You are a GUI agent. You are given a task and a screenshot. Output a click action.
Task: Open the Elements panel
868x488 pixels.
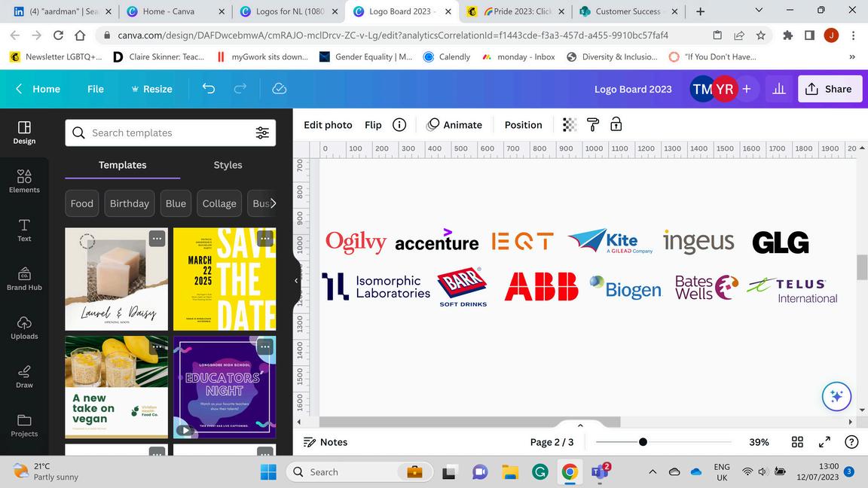24,181
